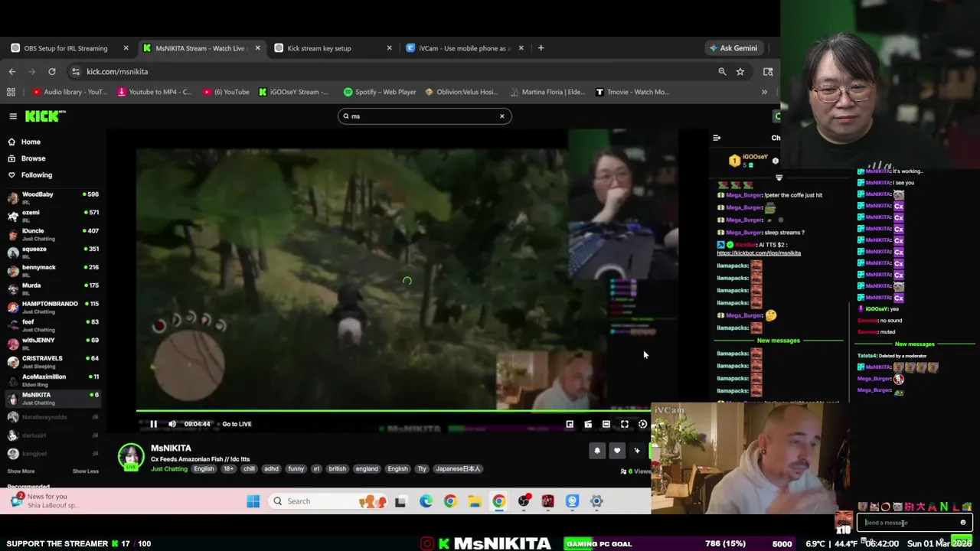Open player settings at far right of controls
The height and width of the screenshot is (551, 980).
click(643, 424)
